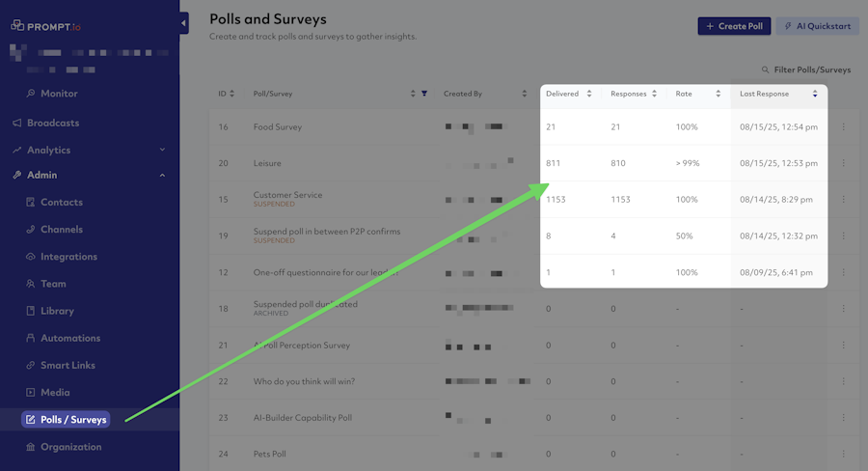Sort by the Delivered column
868x471 pixels.
[588, 94]
